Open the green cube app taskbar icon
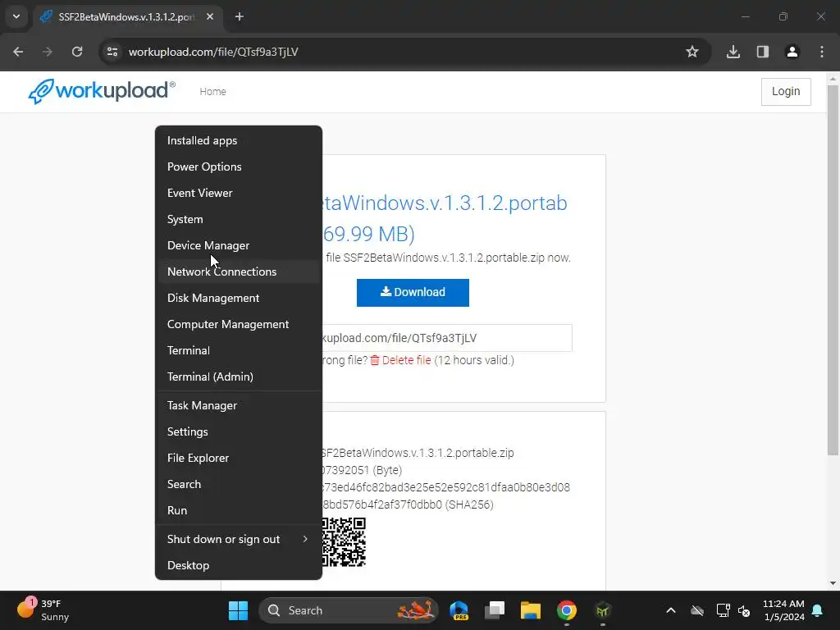Screen dimensions: 840x630 point(603,610)
